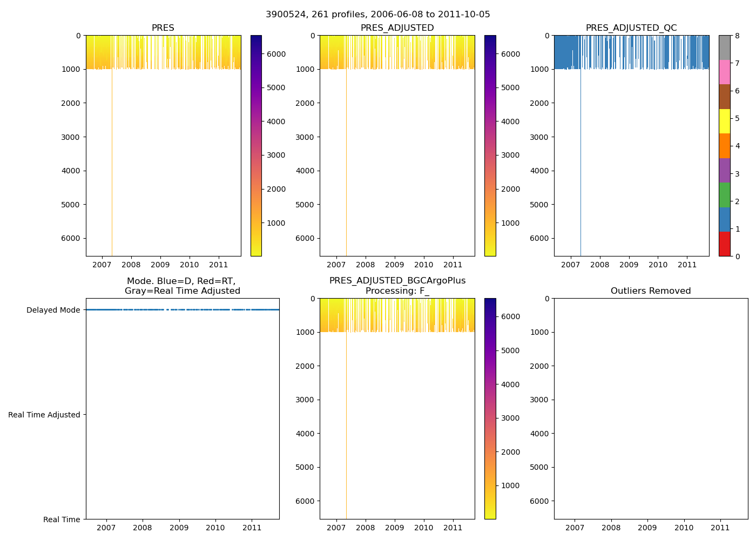Viewport: 756px width, 540px height.
Task: Click the blue QC flag 1 swatch
Action: pyautogui.click(x=724, y=219)
